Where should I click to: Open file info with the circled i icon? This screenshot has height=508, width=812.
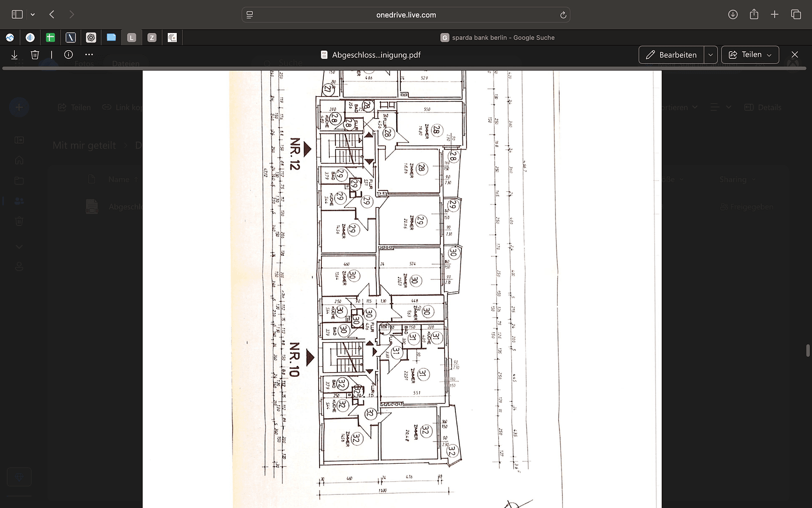pos(69,55)
